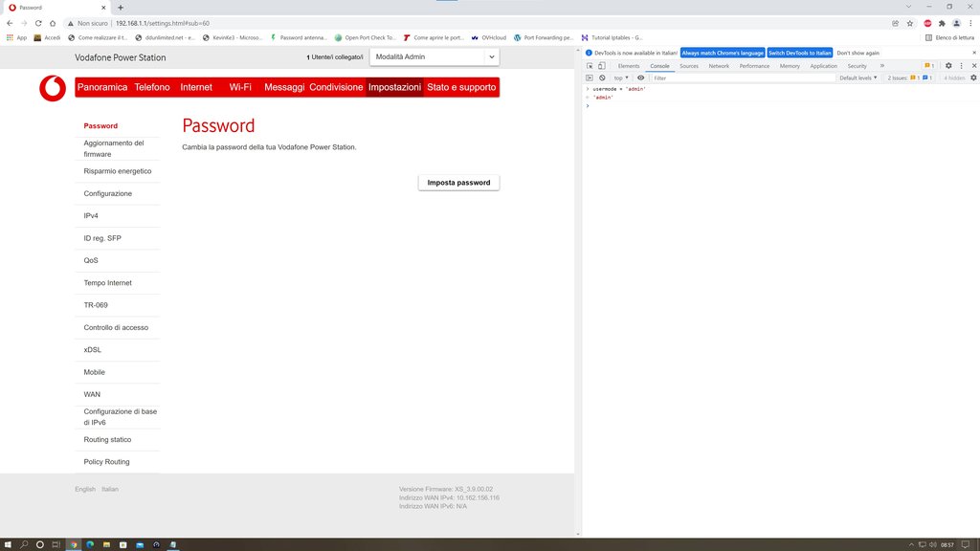
Task: Open Aggiornamento del firmware settings
Action: 117,148
